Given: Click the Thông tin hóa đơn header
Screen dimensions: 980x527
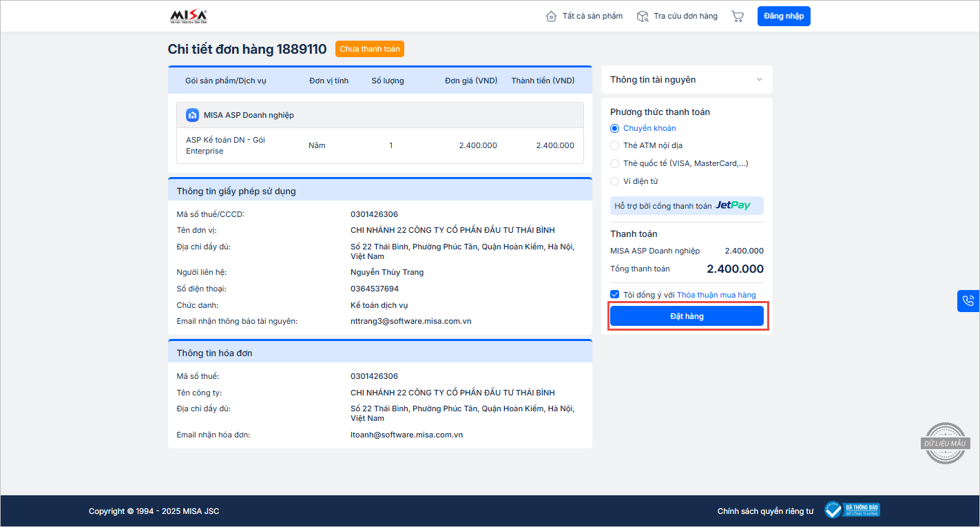Looking at the screenshot, I should tap(380, 352).
